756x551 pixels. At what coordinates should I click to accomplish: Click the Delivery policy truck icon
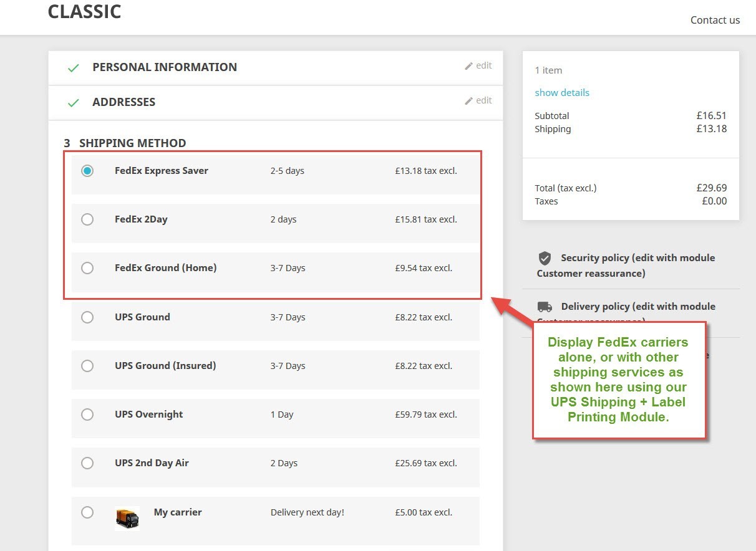point(545,307)
